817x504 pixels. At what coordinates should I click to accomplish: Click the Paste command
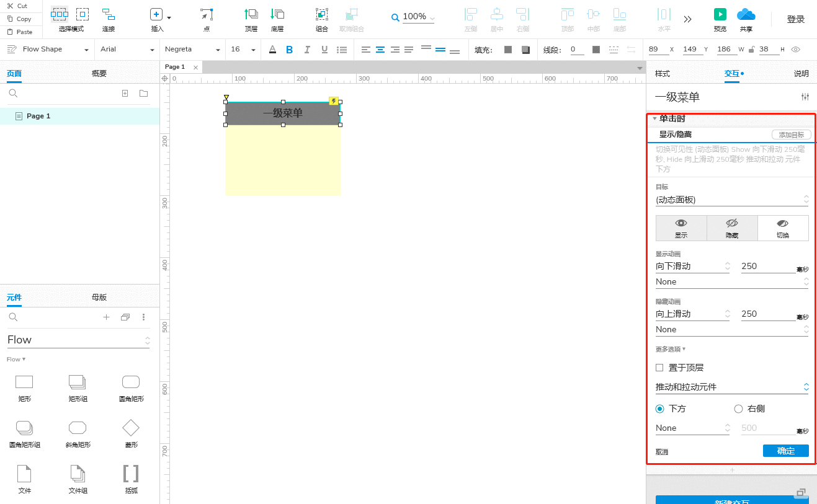point(19,32)
